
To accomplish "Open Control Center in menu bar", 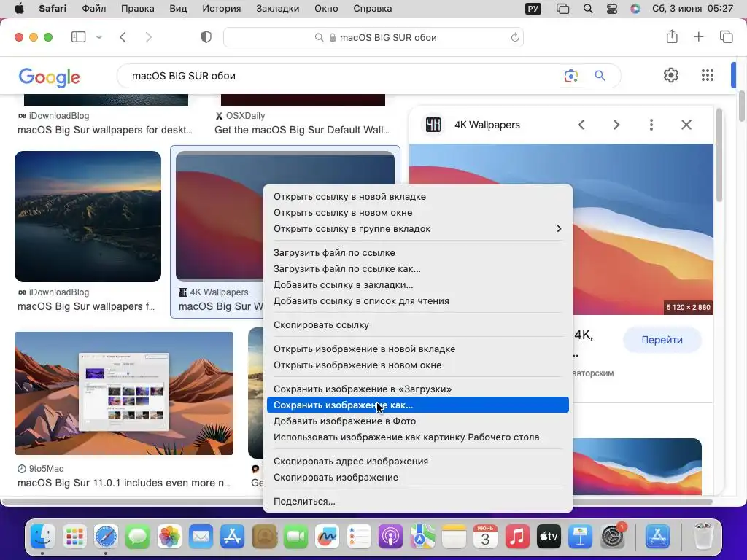I will pyautogui.click(x=612, y=9).
